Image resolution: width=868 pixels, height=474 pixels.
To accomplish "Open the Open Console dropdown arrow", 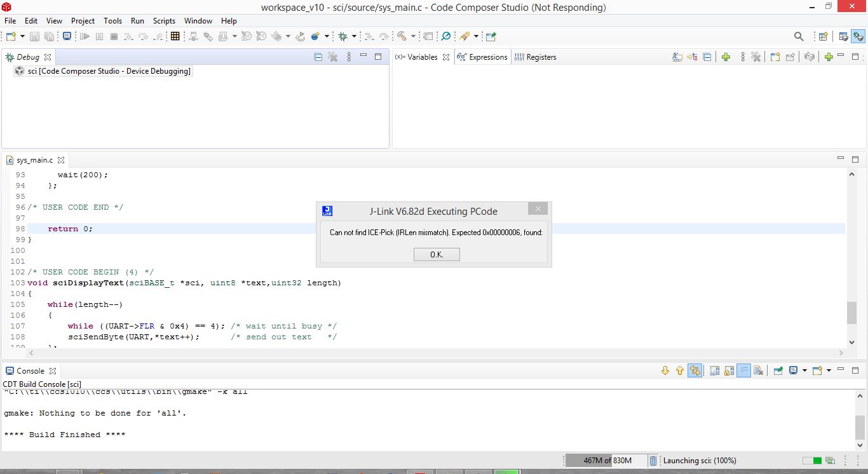I will click(x=829, y=370).
